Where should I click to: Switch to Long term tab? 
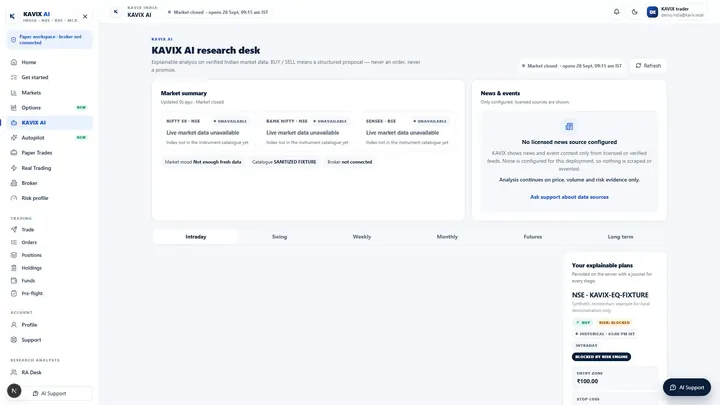pos(620,237)
